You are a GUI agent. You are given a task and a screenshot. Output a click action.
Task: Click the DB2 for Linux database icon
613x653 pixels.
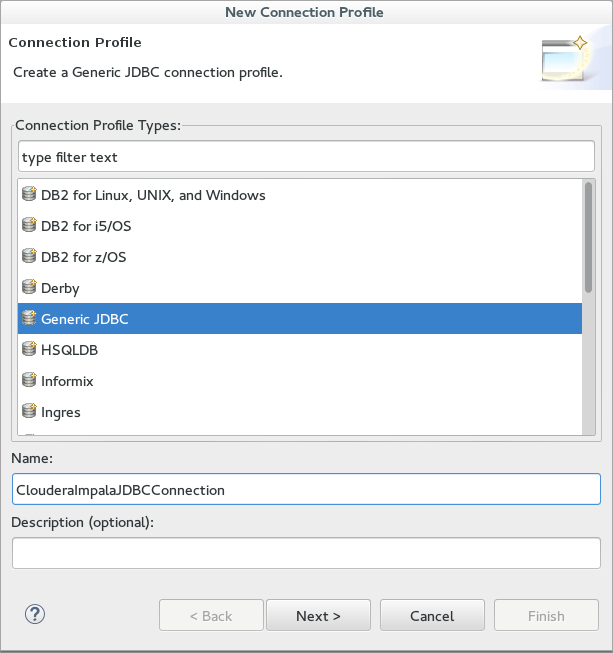click(x=29, y=194)
